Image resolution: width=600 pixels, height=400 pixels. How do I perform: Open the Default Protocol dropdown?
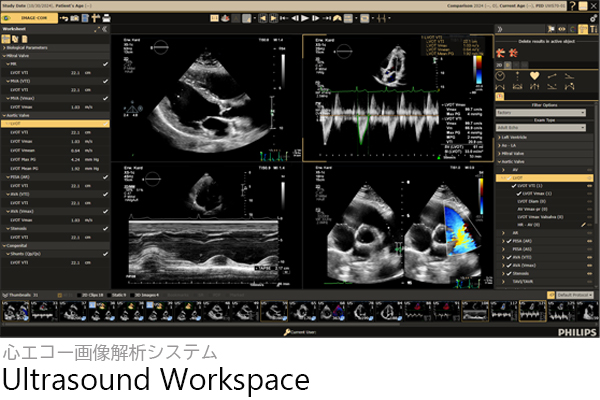[x=574, y=295]
